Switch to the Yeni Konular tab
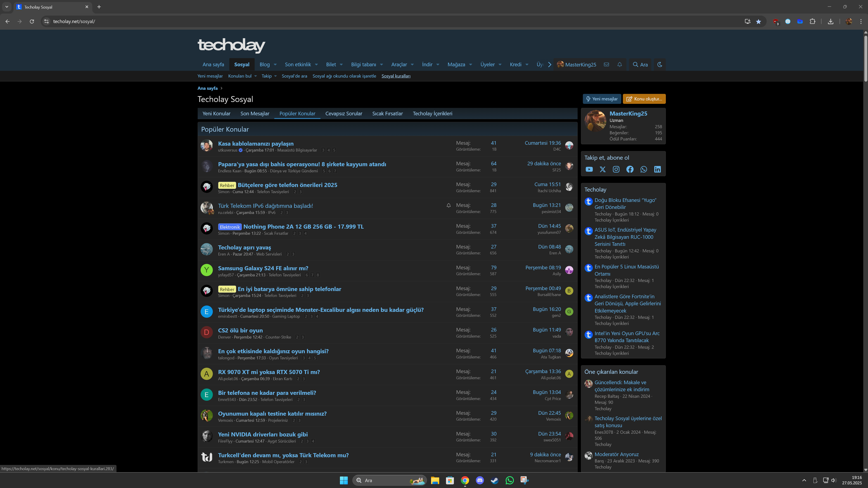868x488 pixels. 216,114
